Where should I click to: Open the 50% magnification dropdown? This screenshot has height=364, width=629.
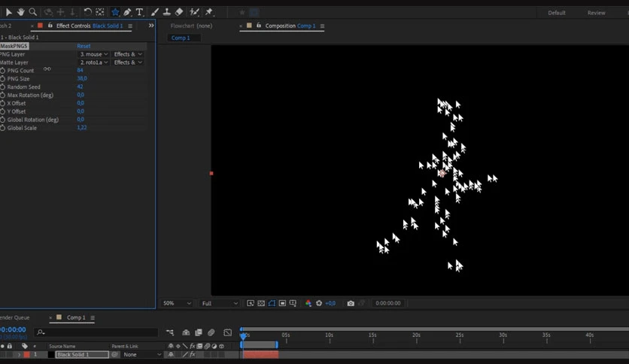click(x=177, y=304)
